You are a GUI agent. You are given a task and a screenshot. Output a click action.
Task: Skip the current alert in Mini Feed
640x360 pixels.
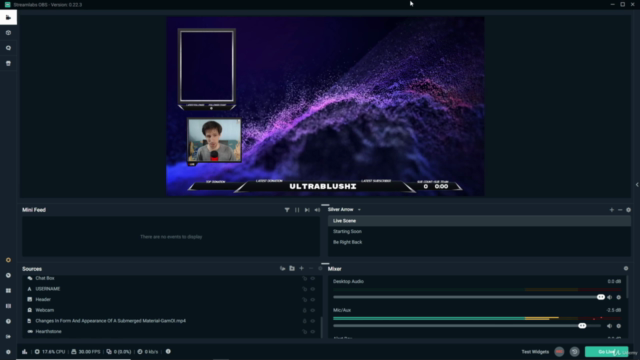coord(307,210)
